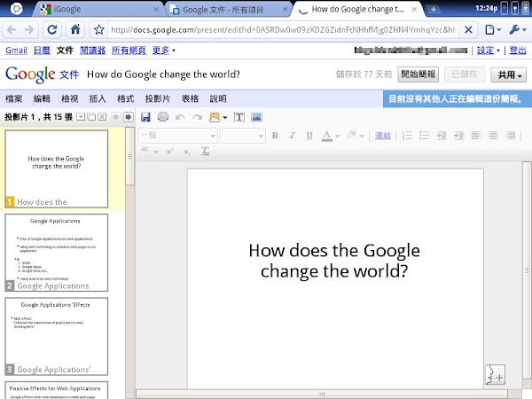Open the 設定 settings dropdown
This screenshot has width=532, height=399.
[x=489, y=51]
